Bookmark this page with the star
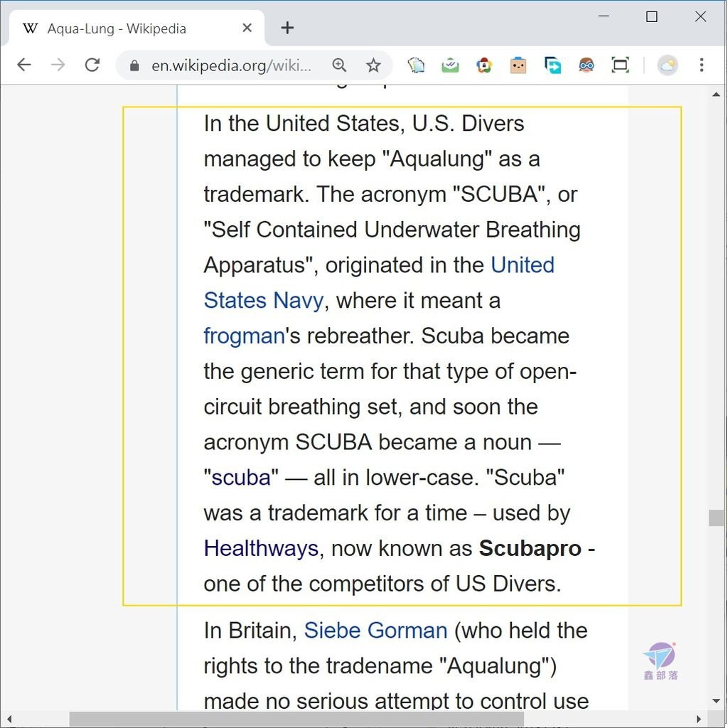Viewport: 728px width, 728px height. point(373,65)
